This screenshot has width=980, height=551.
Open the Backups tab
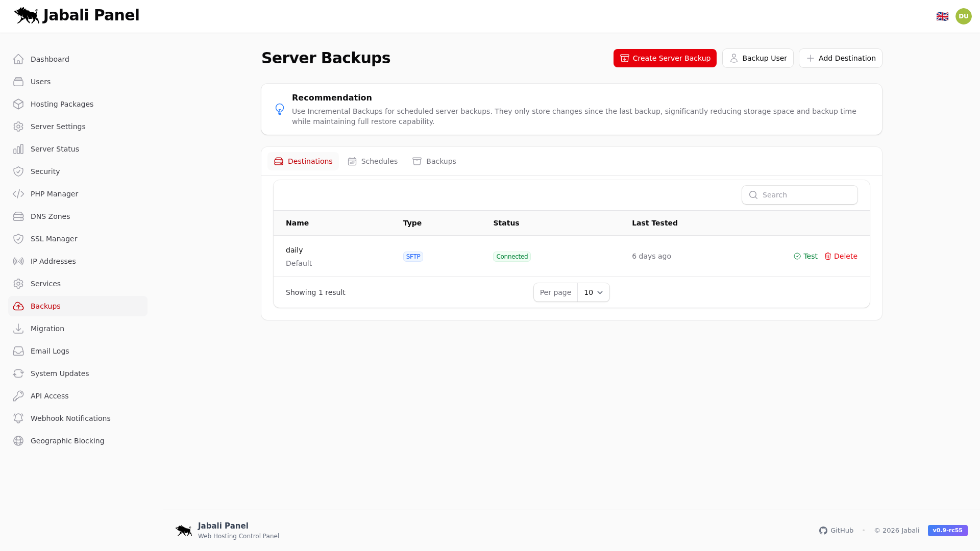click(x=434, y=161)
